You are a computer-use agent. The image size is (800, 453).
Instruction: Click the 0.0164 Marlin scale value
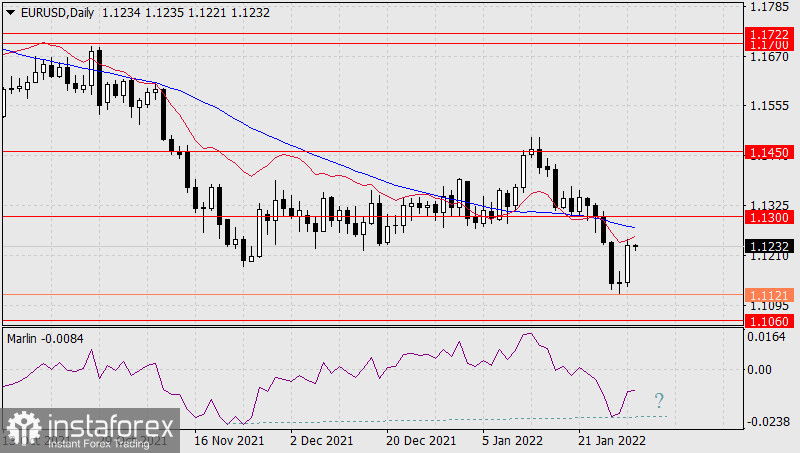point(768,337)
